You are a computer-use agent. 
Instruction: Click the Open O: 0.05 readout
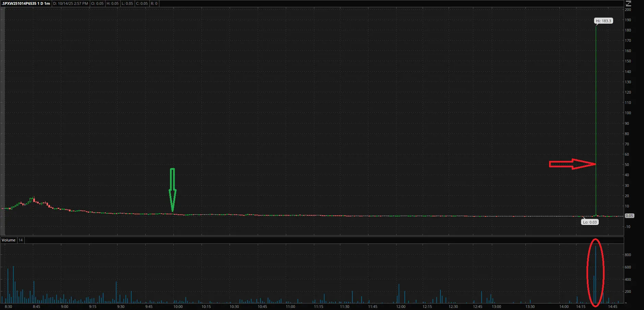97,3
